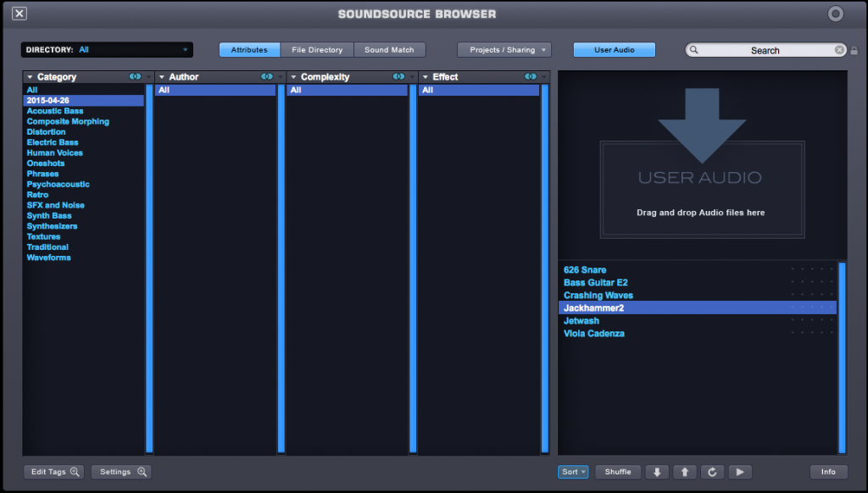Click the upload arrow icon next to download
This screenshot has width=868, height=493.
(x=685, y=472)
